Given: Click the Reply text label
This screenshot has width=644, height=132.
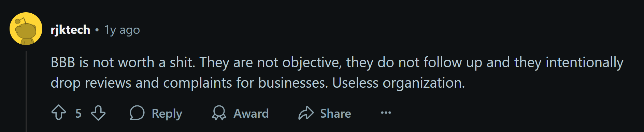Looking at the screenshot, I should point(167,114).
